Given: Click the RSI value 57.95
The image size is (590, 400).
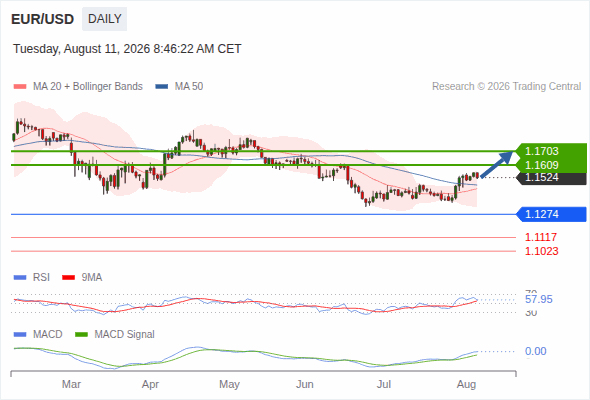Looking at the screenshot, I should [x=539, y=300].
